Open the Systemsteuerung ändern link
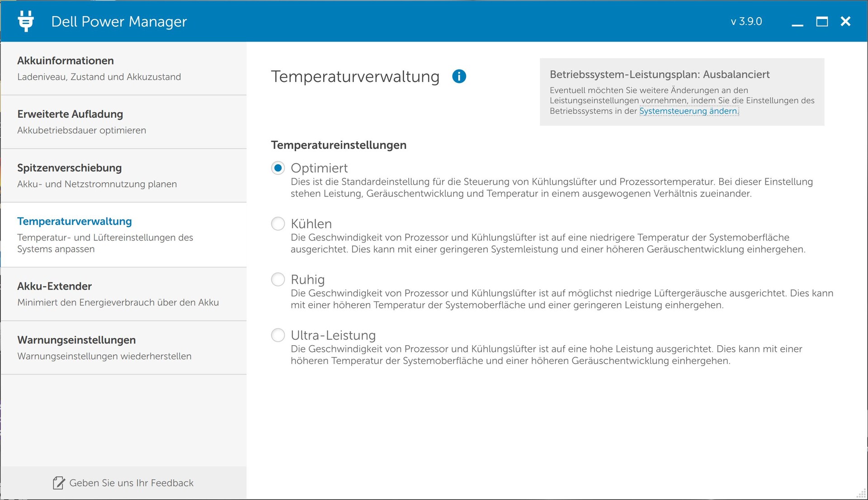This screenshot has width=868, height=500. click(689, 111)
